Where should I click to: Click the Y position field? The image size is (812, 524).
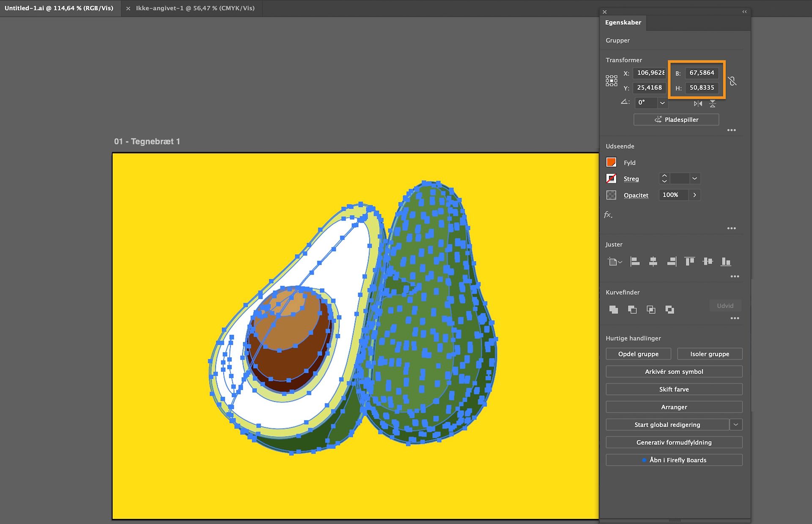tap(650, 87)
